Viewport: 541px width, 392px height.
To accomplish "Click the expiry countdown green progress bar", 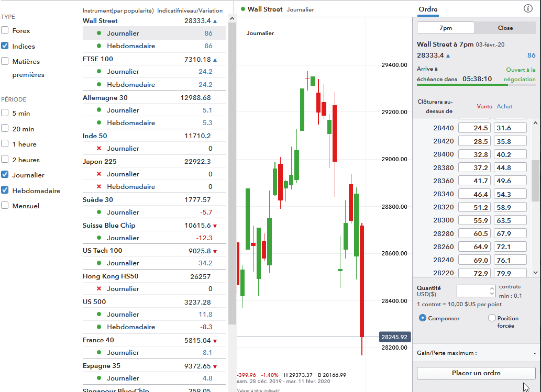I will tap(462, 84).
